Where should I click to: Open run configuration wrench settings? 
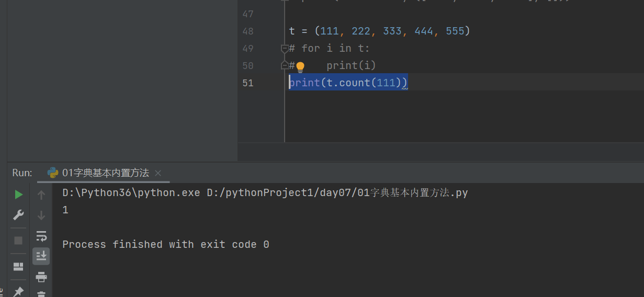(18, 215)
